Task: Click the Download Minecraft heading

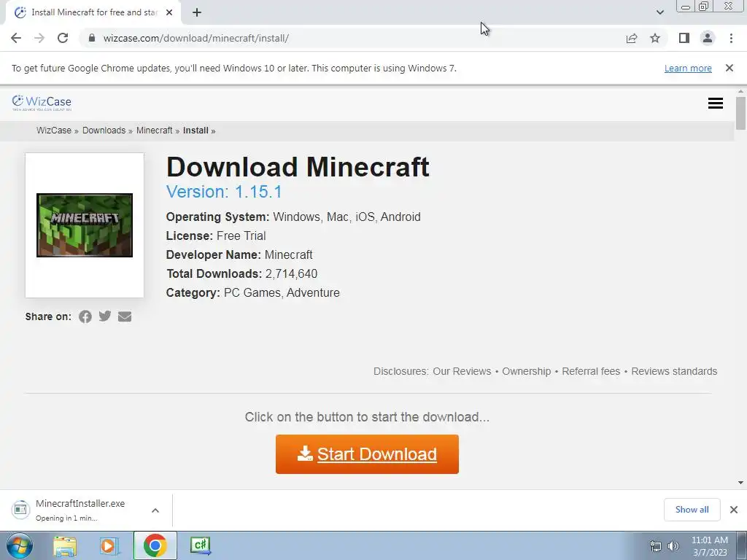Action: [298, 167]
